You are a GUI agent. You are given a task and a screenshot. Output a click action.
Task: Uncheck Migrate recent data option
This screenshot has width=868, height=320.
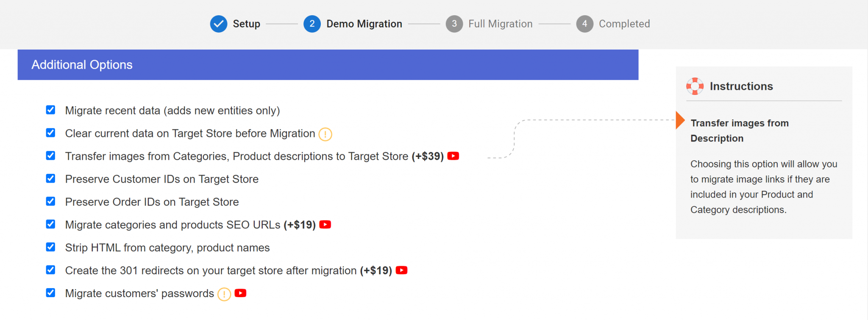coord(50,110)
